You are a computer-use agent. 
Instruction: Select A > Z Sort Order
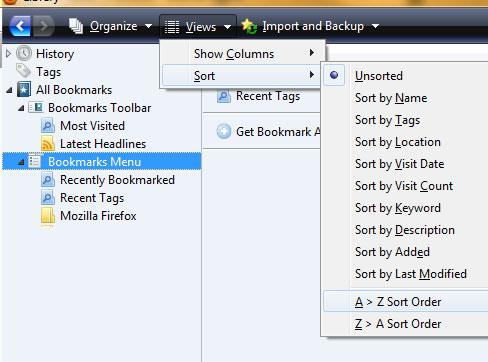[406, 301]
